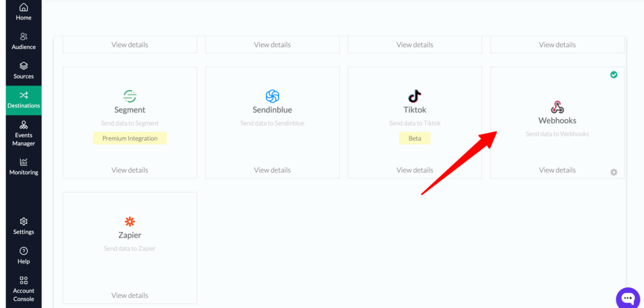Click the Tiktok logo icon
The height and width of the screenshot is (308, 644).
[415, 96]
